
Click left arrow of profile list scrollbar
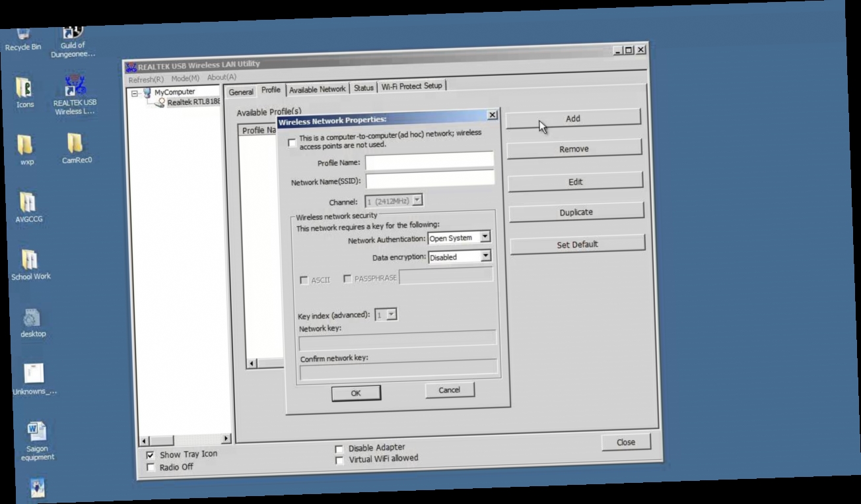pyautogui.click(x=252, y=364)
